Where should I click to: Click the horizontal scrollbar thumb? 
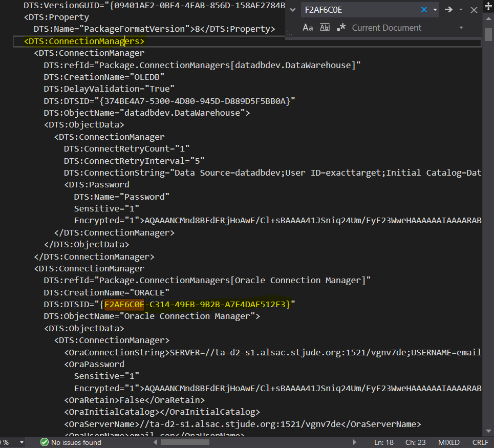coord(185,442)
